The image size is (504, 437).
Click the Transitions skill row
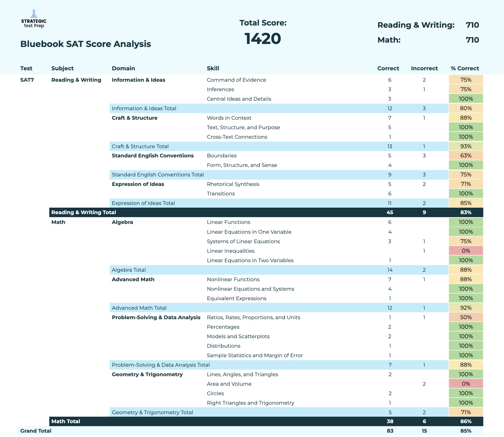[x=221, y=194]
